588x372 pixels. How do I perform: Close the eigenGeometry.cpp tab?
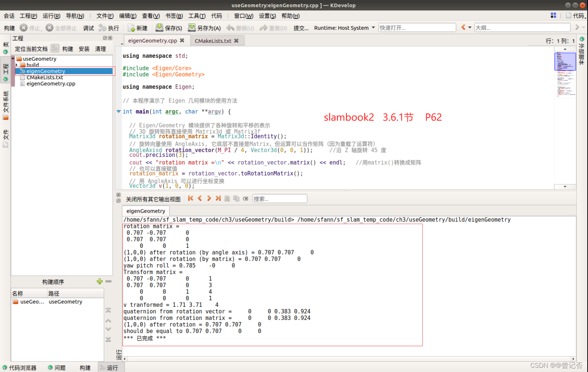(x=182, y=40)
